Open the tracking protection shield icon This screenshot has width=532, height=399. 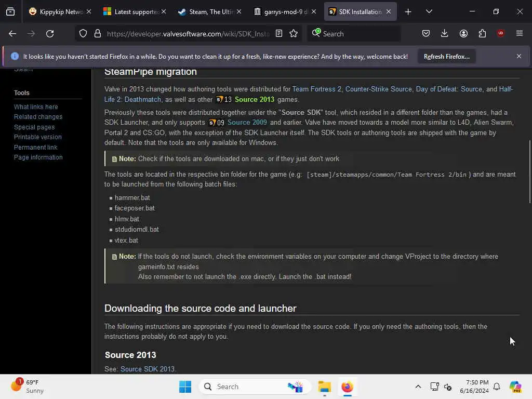83,34
